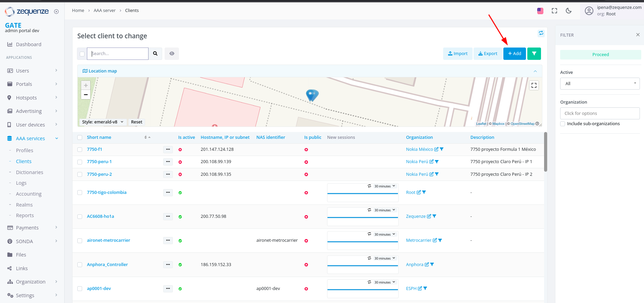Open the language selector flag icon
The height and width of the screenshot is (303, 644).
pos(540,11)
